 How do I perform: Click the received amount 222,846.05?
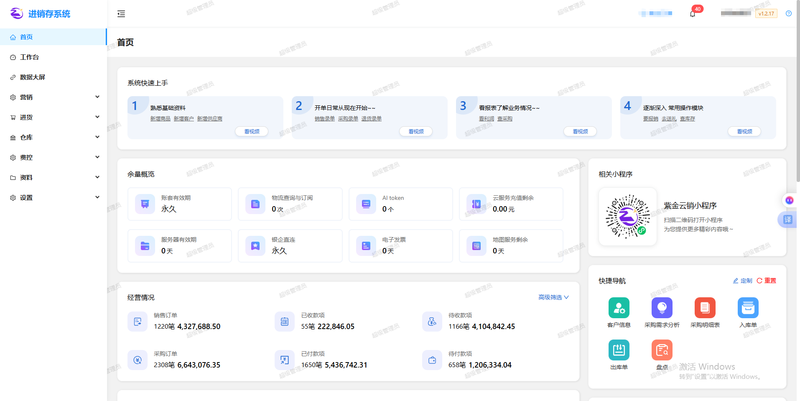tap(336, 327)
